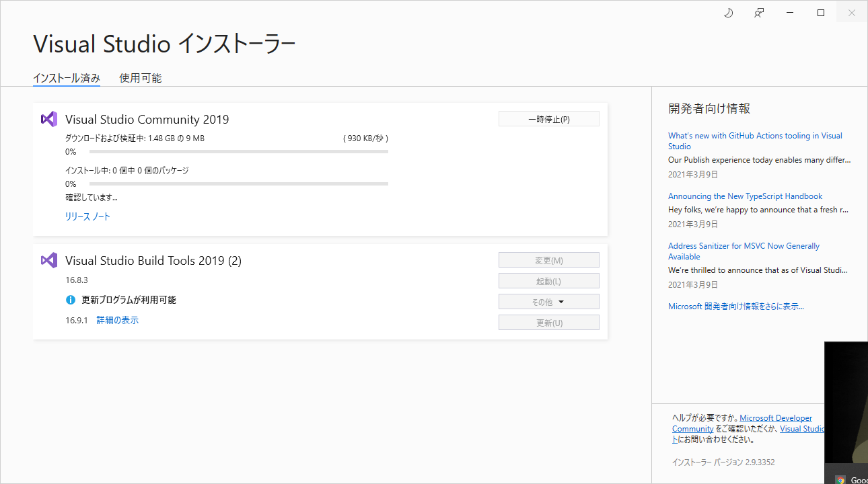Toggle dark theme moon icon
The width and height of the screenshot is (868, 484).
coord(728,13)
